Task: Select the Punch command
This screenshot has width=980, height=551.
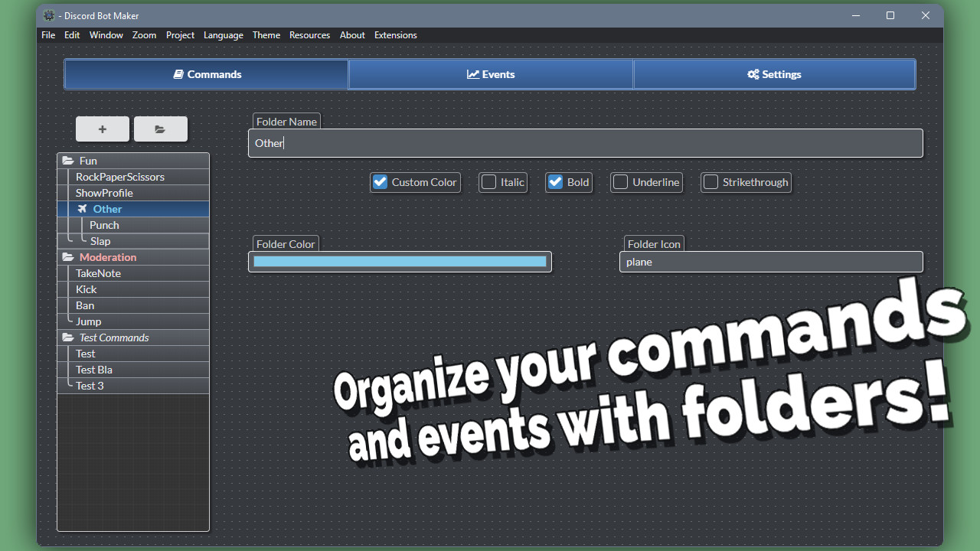Action: click(x=104, y=224)
